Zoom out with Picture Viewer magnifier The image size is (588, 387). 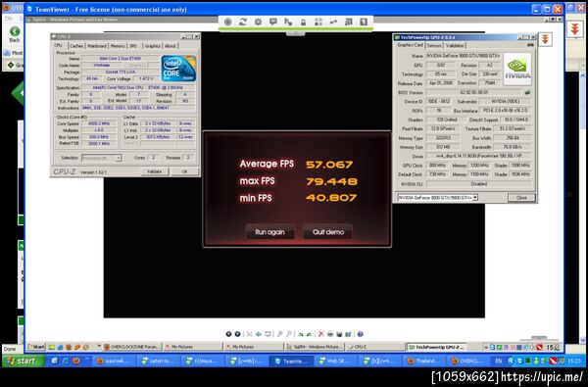[x=289, y=334]
